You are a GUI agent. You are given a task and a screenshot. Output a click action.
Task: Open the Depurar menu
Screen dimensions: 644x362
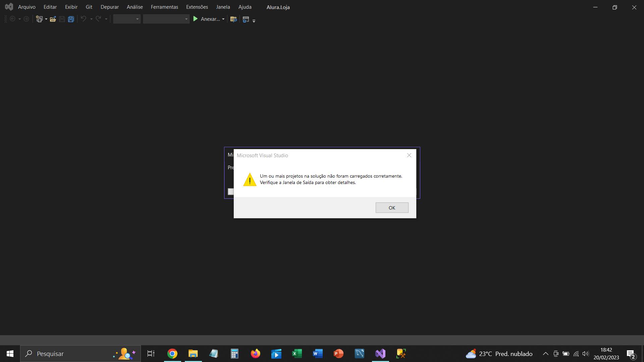tap(110, 7)
